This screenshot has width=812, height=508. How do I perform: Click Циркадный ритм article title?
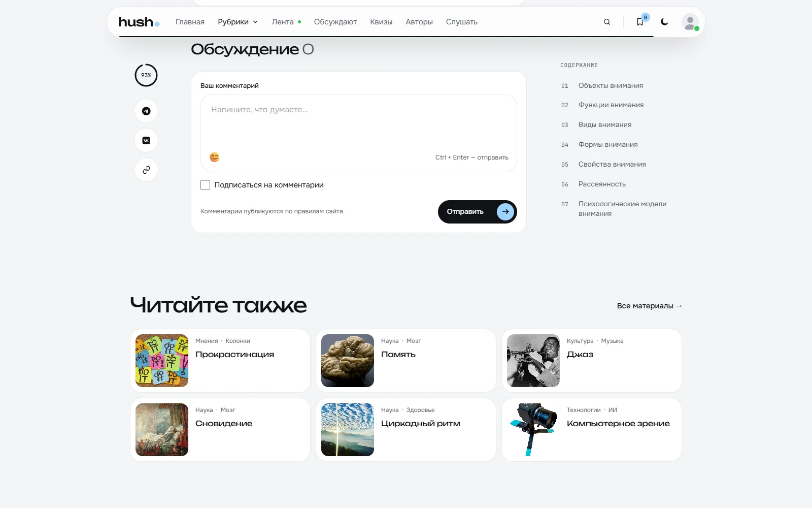421,424
